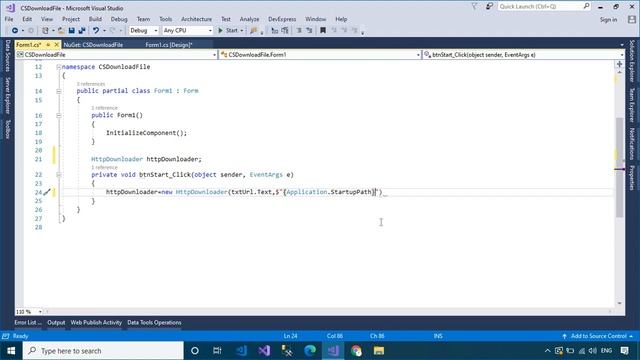
Task: Open the active document tab list dropdown
Action: 622,45
